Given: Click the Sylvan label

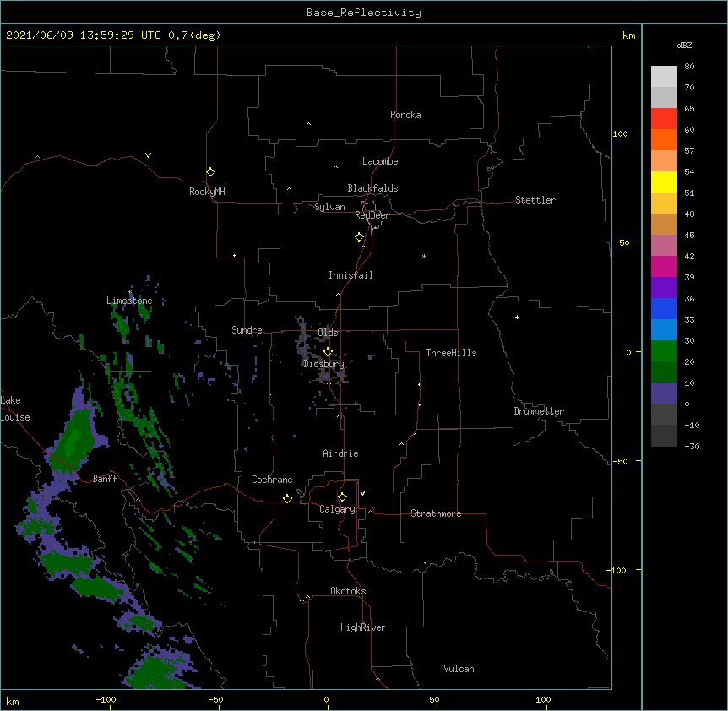Looking at the screenshot, I should pos(329,207).
